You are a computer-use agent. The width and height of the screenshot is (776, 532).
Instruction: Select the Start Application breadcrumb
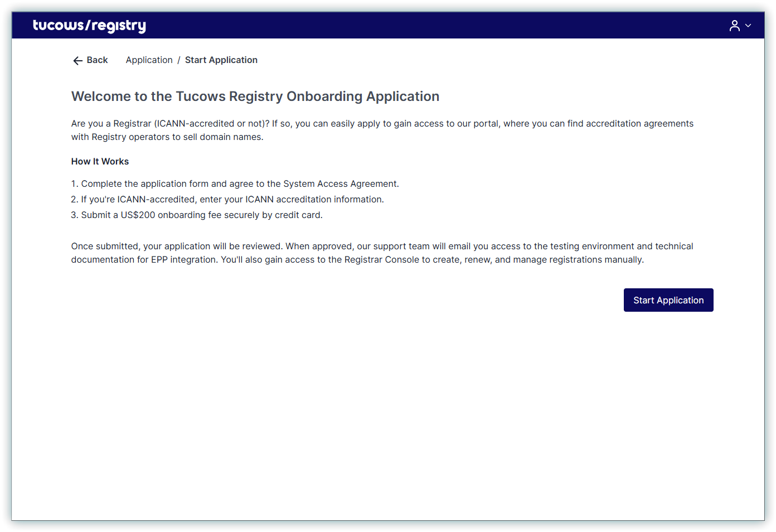221,60
